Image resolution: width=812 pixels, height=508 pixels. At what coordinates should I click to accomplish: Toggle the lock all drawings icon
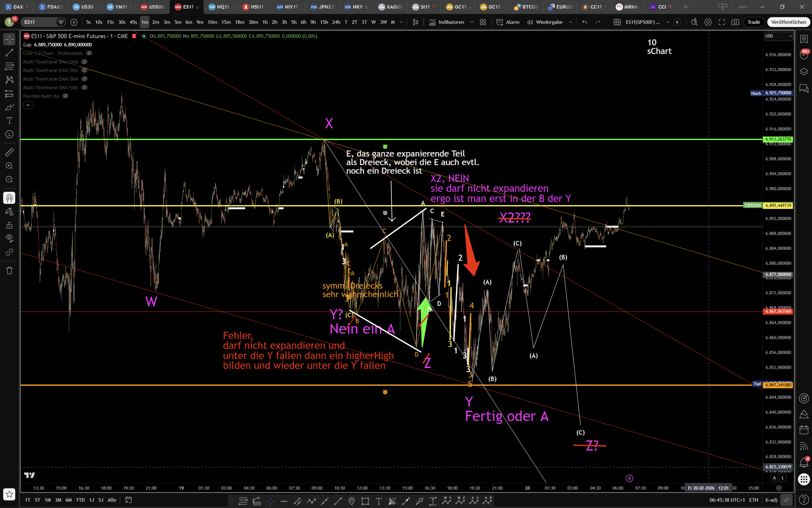[x=9, y=225]
